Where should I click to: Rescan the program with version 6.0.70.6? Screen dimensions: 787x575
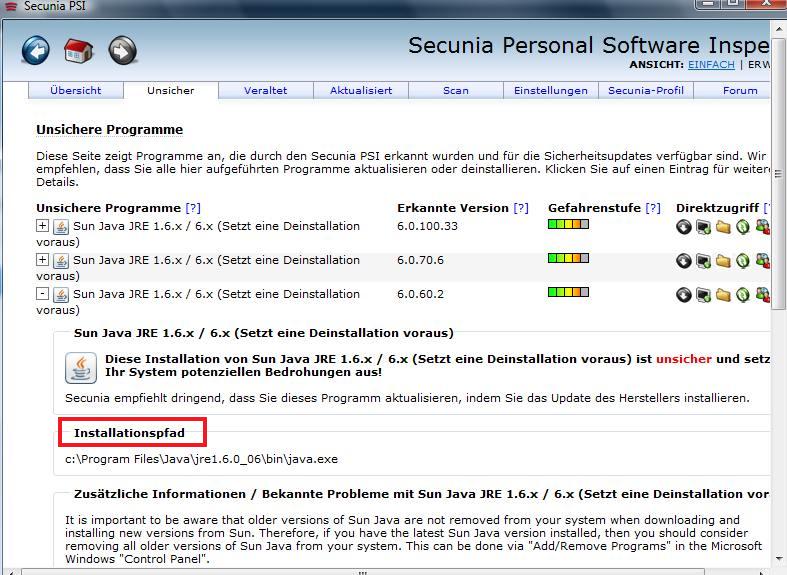743,261
